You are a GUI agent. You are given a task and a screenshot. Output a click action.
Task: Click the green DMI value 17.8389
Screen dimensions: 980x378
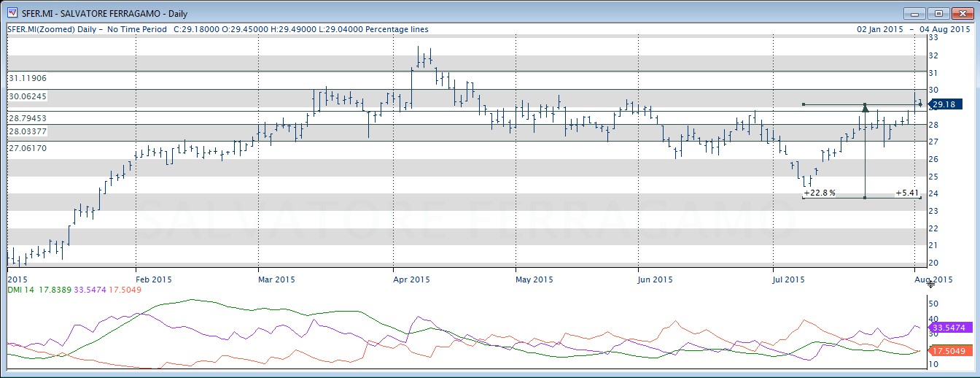[55, 290]
